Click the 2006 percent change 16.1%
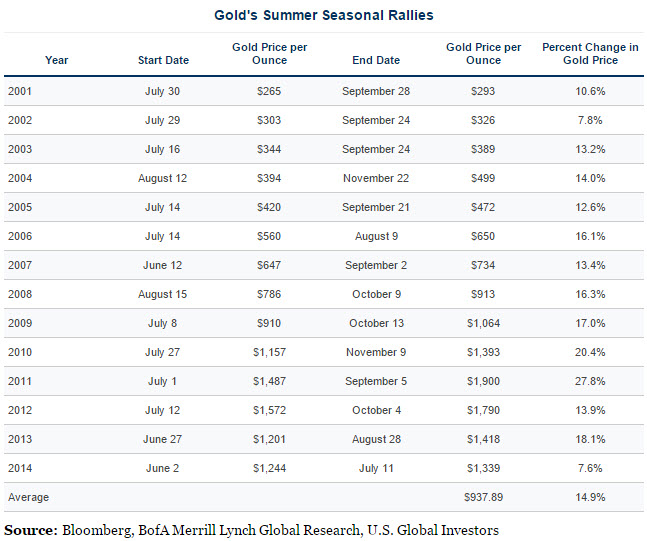The height and width of the screenshot is (541, 647). pyautogui.click(x=590, y=236)
